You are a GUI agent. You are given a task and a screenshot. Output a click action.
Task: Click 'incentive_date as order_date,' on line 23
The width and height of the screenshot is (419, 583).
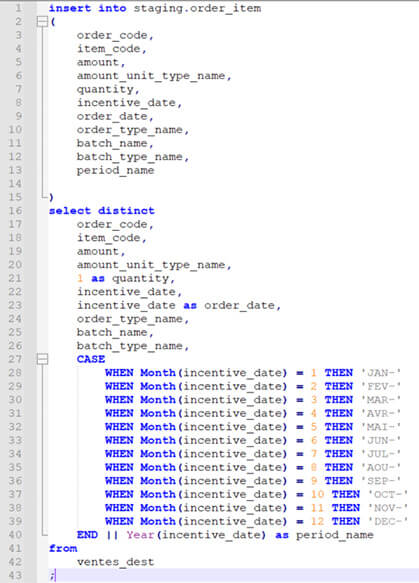tap(179, 306)
